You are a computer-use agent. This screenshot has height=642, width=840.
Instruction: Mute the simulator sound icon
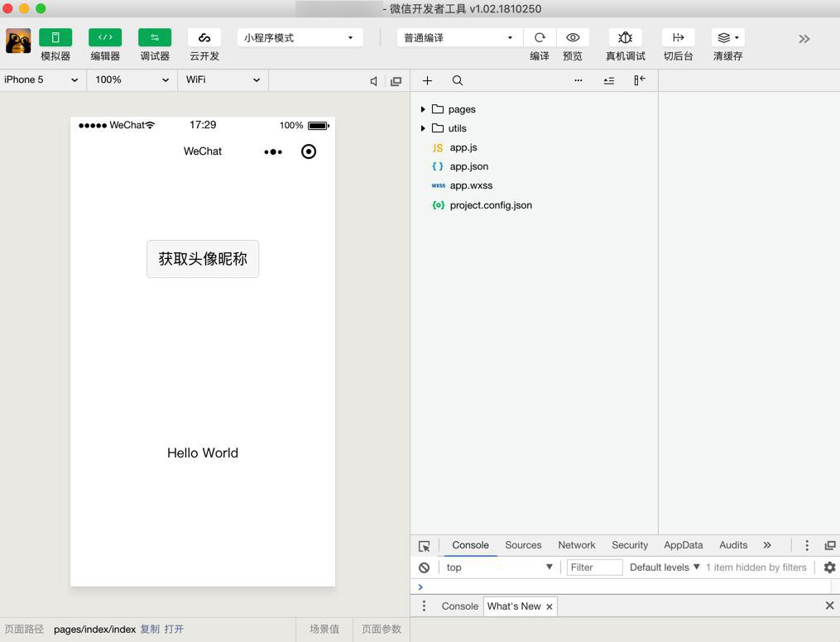click(x=374, y=81)
